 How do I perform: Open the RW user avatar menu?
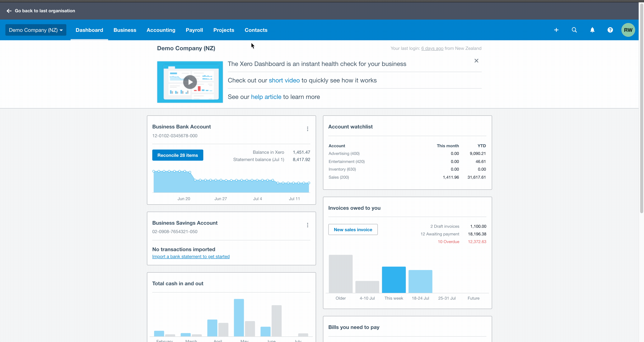point(628,30)
